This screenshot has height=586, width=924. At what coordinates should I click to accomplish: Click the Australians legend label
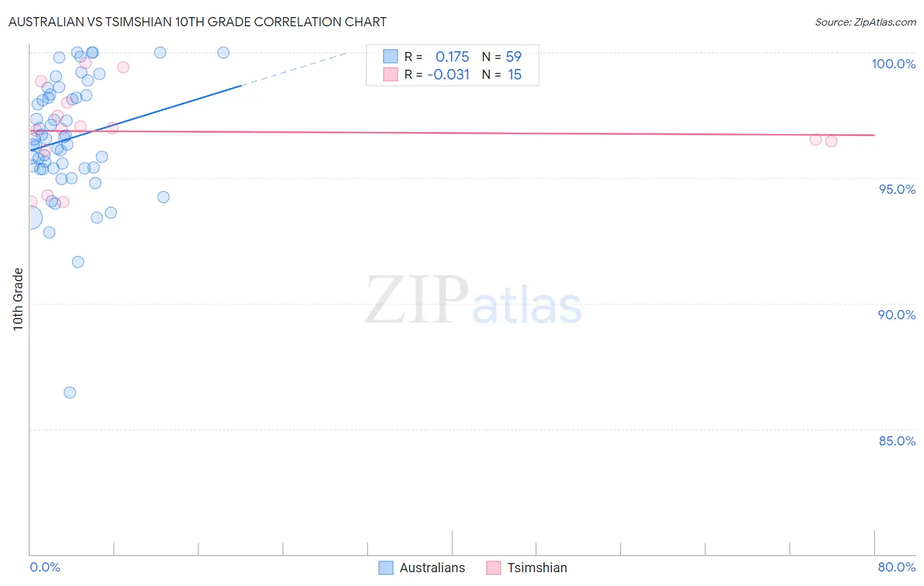point(432,568)
